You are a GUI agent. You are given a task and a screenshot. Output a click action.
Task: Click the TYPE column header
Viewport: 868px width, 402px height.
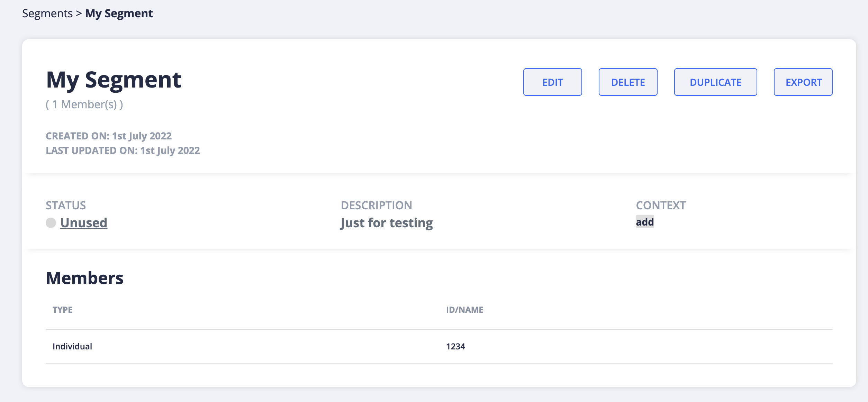(63, 310)
